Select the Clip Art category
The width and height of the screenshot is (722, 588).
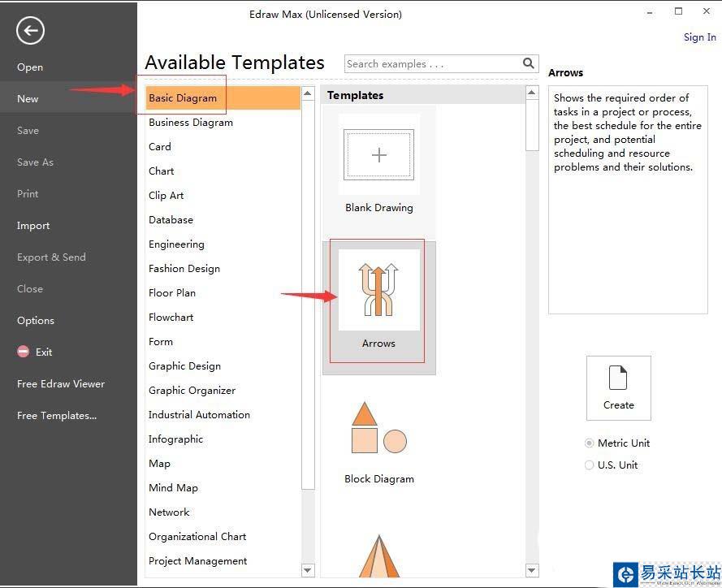coord(166,196)
